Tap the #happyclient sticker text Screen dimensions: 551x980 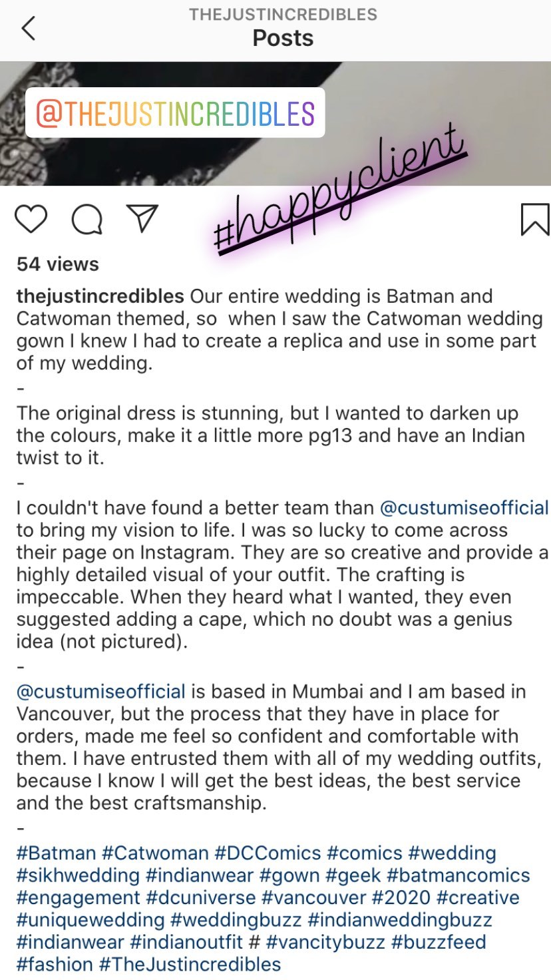click(x=339, y=190)
